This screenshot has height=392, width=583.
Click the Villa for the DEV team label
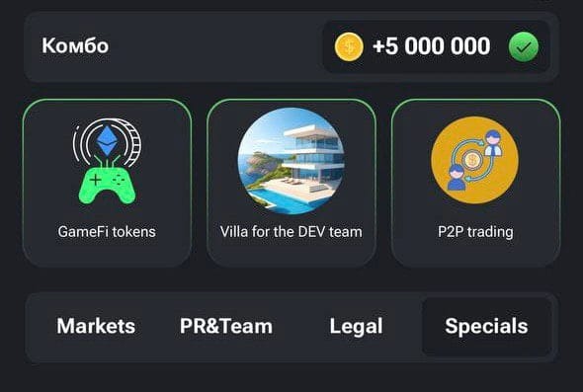coord(291,232)
